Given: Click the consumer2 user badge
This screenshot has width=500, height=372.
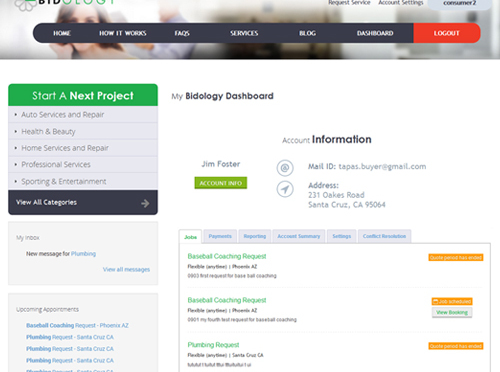Looking at the screenshot, I should click(459, 3).
